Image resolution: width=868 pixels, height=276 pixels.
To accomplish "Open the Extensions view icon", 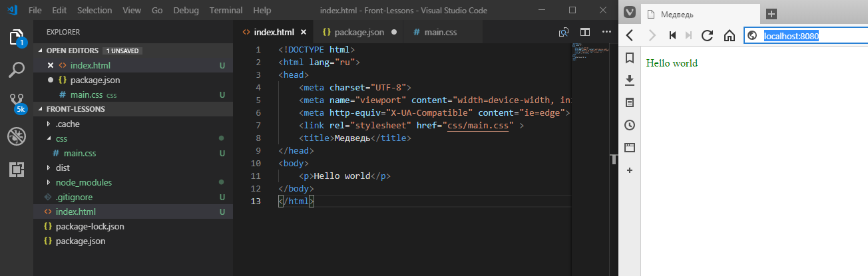I will (x=17, y=169).
